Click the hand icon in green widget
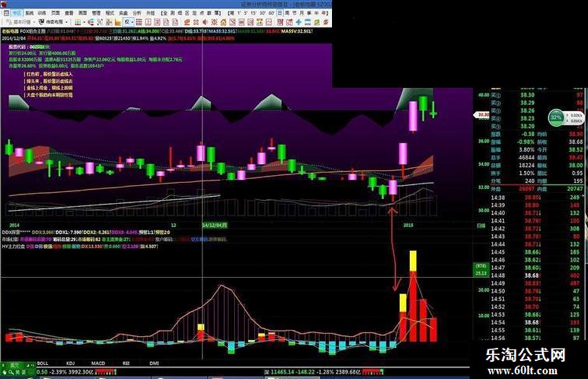This screenshot has width=588, height=379. click(4, 372)
